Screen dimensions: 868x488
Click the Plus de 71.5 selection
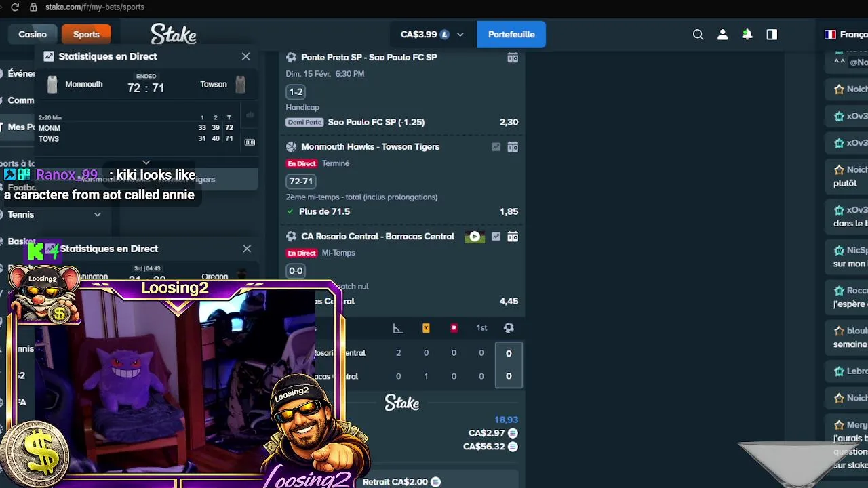click(x=324, y=211)
